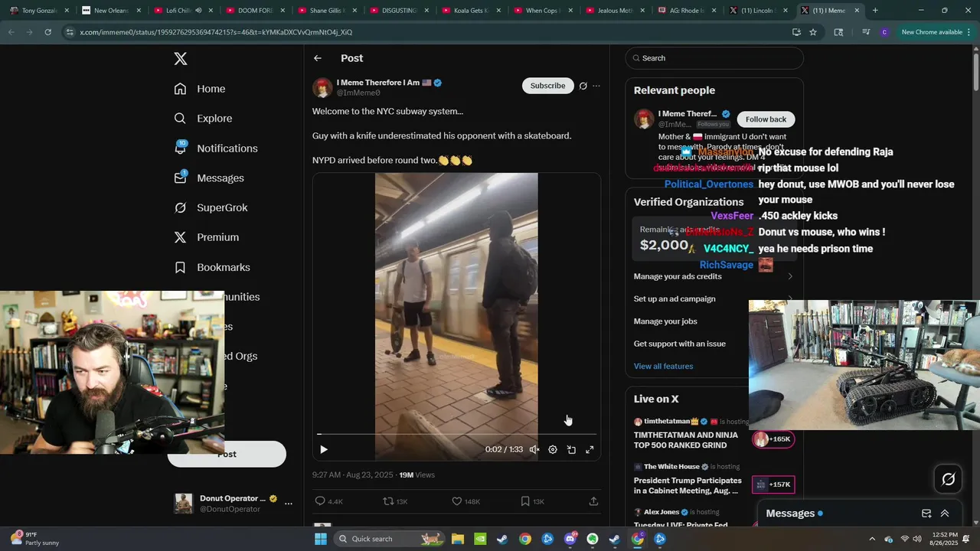Image resolution: width=980 pixels, height=551 pixels.
Task: Switch to the New Orleans browser tab
Action: [x=111, y=11]
